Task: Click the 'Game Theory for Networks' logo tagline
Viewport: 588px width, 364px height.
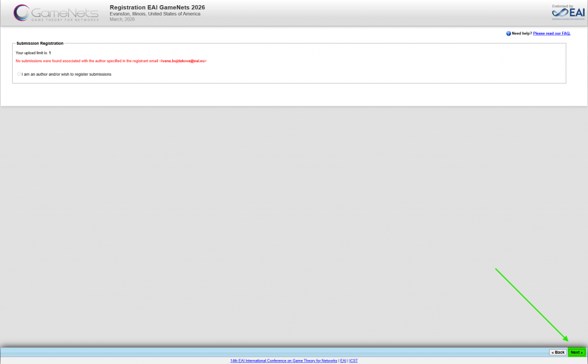Action: [64, 20]
